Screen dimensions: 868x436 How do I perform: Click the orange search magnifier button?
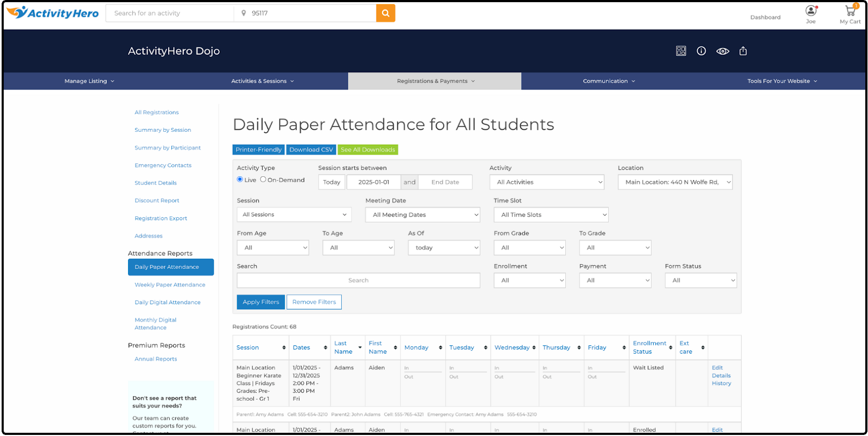click(386, 13)
